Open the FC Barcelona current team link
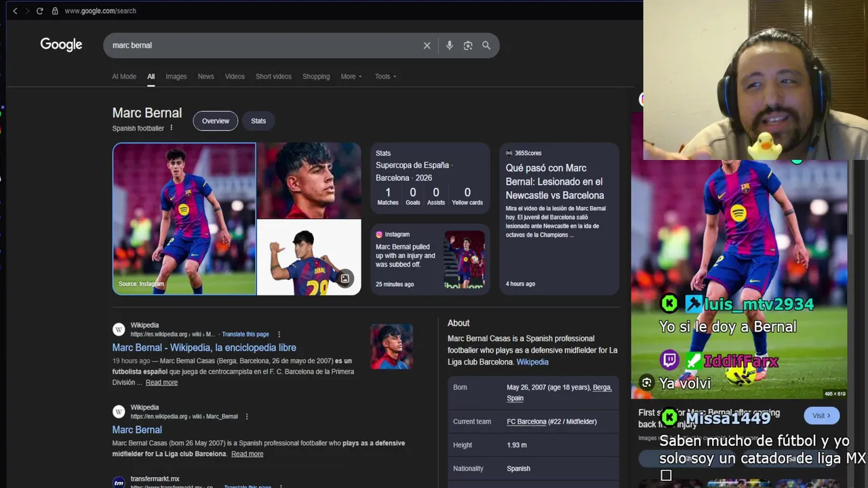The height and width of the screenshot is (488, 868). pos(526,422)
